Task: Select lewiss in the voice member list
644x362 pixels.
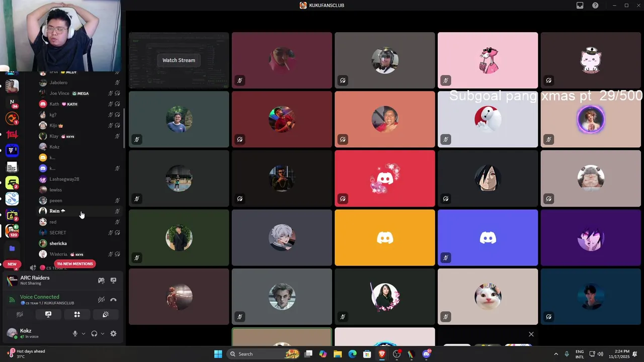Action: [x=80, y=190]
